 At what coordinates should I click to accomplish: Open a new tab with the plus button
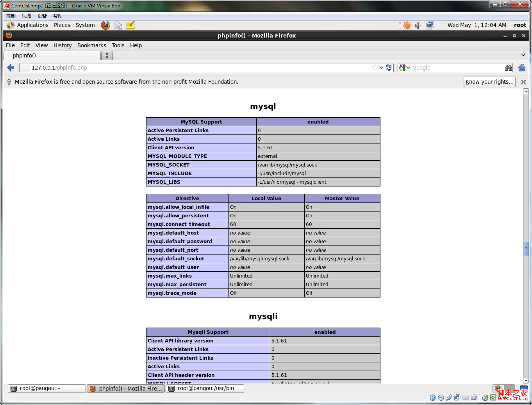[x=107, y=55]
